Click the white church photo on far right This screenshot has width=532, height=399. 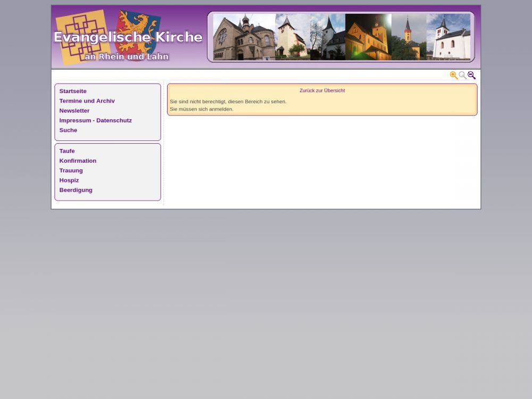coord(448,37)
